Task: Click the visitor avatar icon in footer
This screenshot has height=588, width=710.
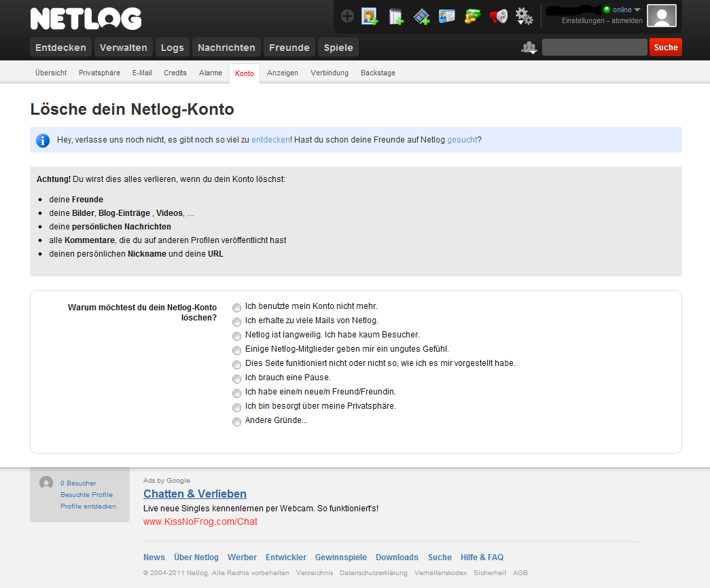Action: coord(46,483)
